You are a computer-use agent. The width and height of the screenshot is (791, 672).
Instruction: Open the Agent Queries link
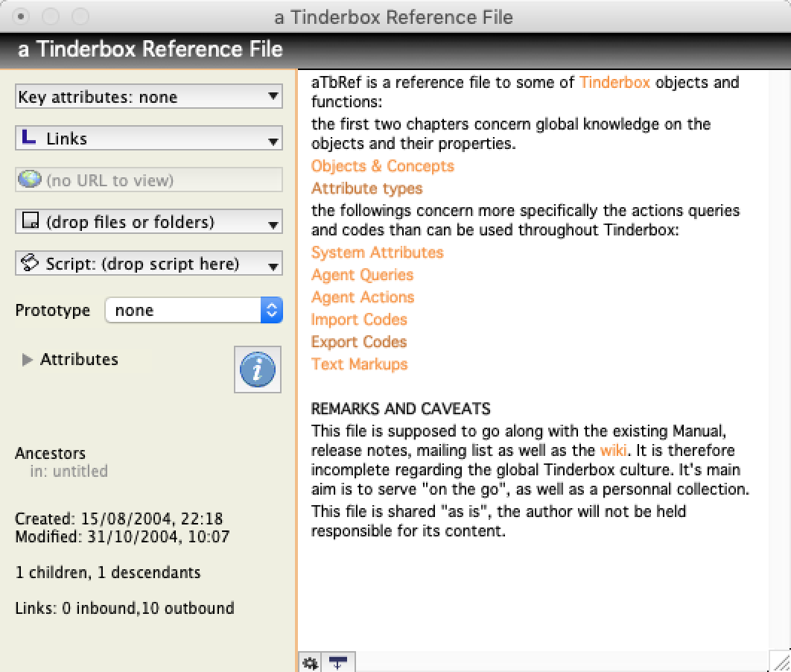pyautogui.click(x=362, y=275)
